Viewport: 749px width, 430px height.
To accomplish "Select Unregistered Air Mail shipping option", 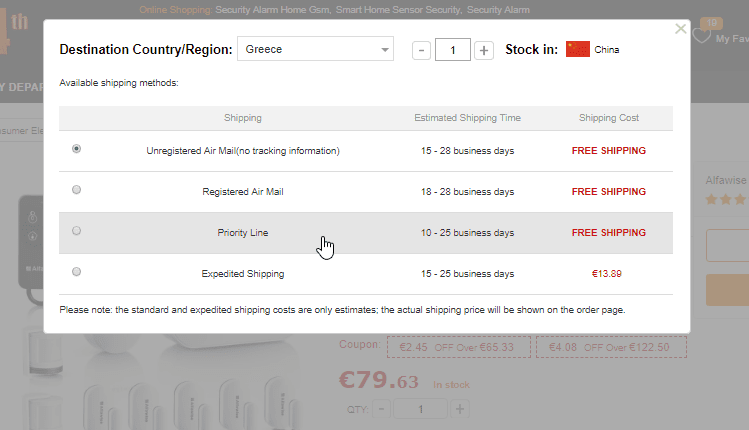I will click(77, 149).
